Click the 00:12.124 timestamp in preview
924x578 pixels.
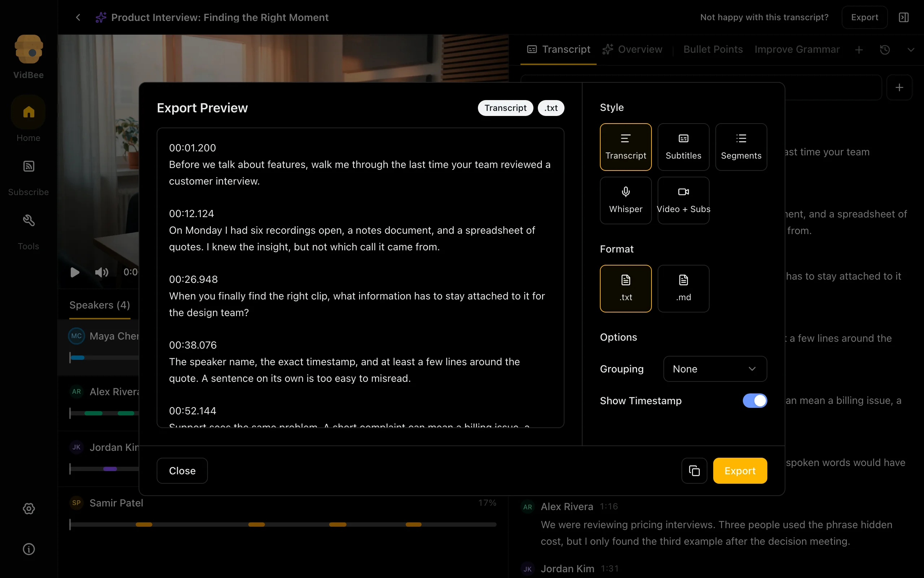click(x=191, y=213)
